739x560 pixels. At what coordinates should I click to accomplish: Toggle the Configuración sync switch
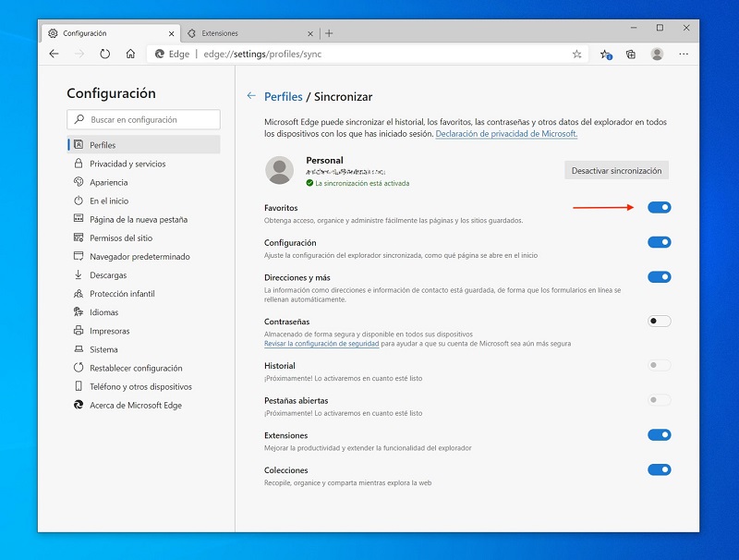(x=659, y=242)
